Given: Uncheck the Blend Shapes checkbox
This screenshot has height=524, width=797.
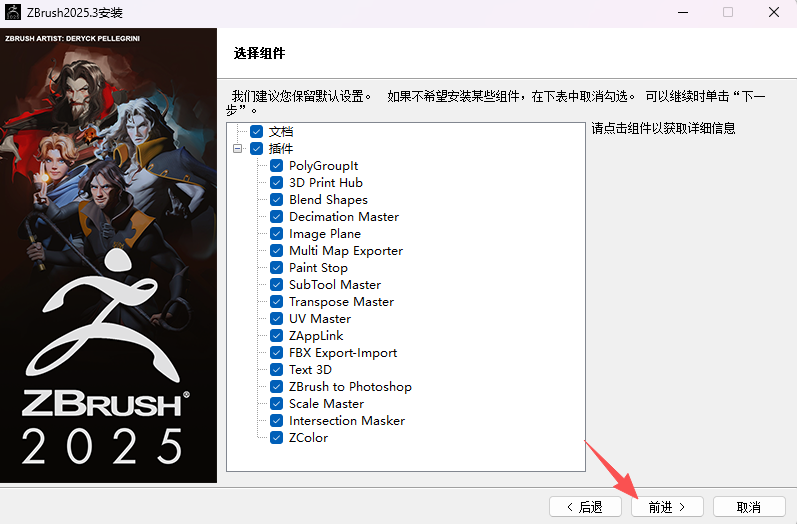Looking at the screenshot, I should click(x=277, y=200).
